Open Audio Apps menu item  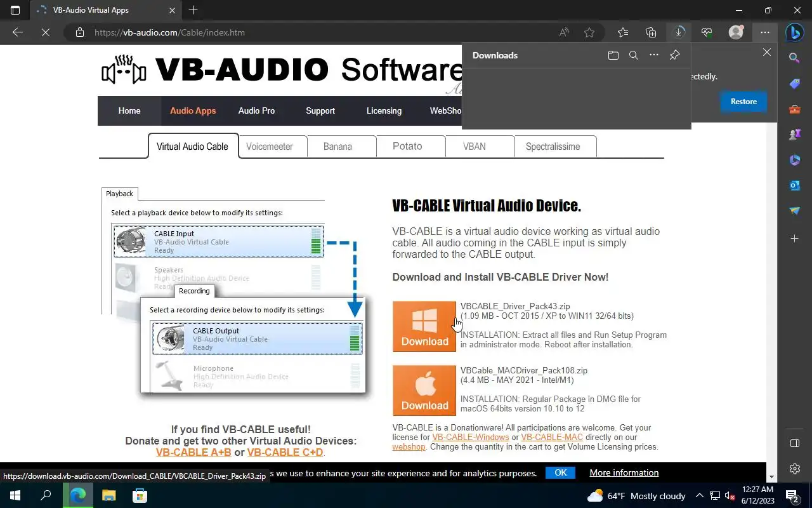(x=193, y=110)
